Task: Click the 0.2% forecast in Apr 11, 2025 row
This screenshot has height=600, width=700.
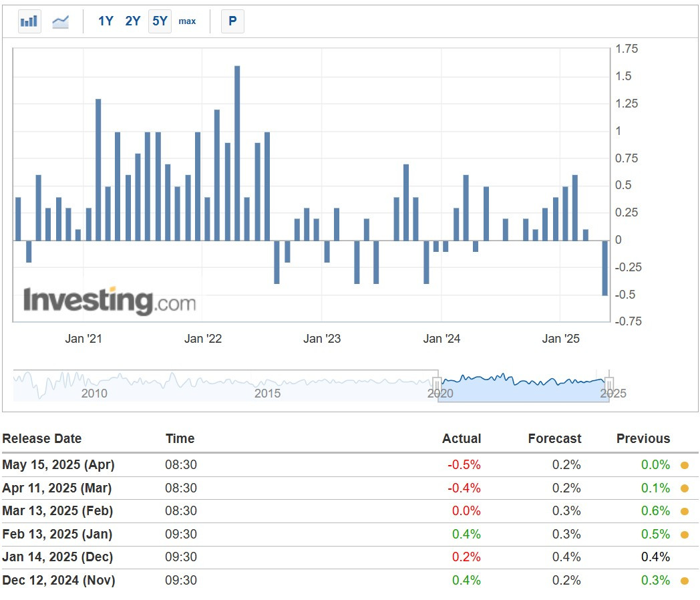Action: pyautogui.click(x=566, y=488)
